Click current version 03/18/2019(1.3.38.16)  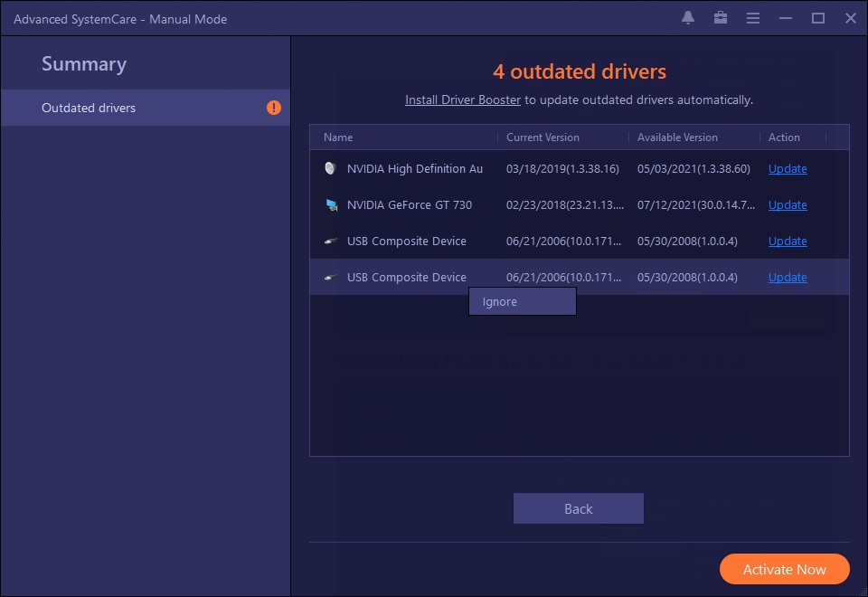pos(562,168)
